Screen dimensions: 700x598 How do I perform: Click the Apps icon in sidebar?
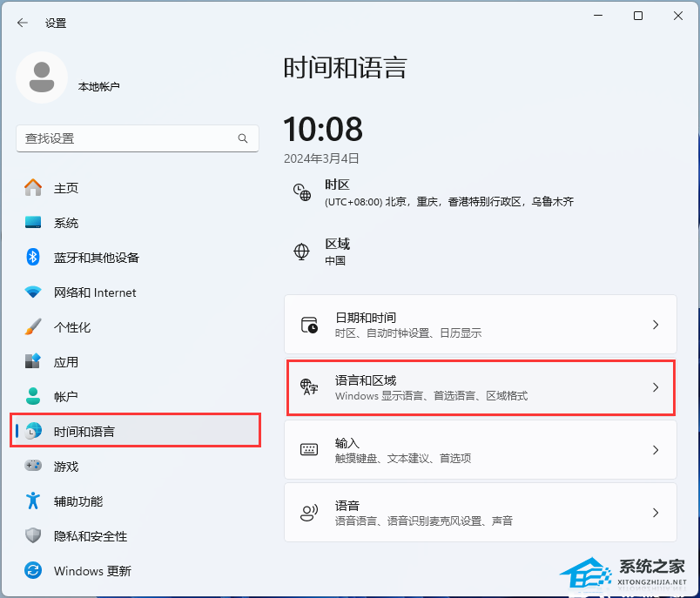33,361
